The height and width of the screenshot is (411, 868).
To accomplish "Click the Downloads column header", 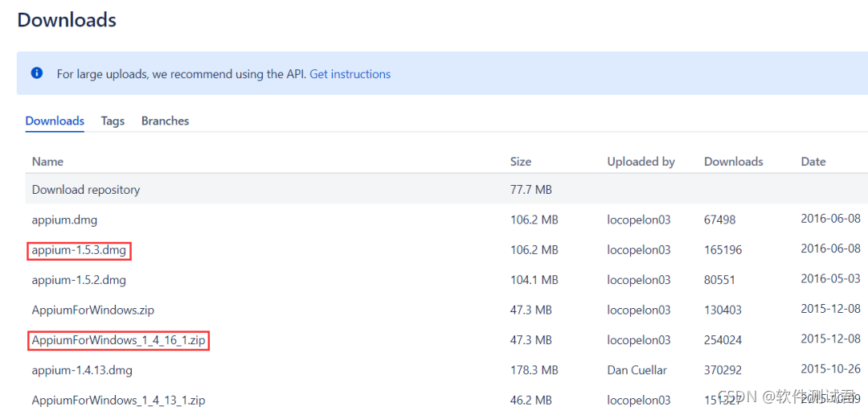I will pyautogui.click(x=734, y=162).
